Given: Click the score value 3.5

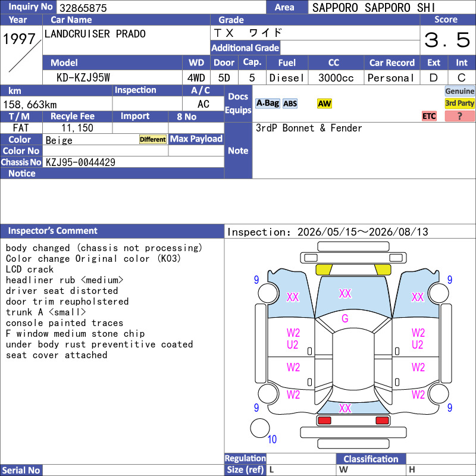Looking at the screenshot, I should 447,40.
